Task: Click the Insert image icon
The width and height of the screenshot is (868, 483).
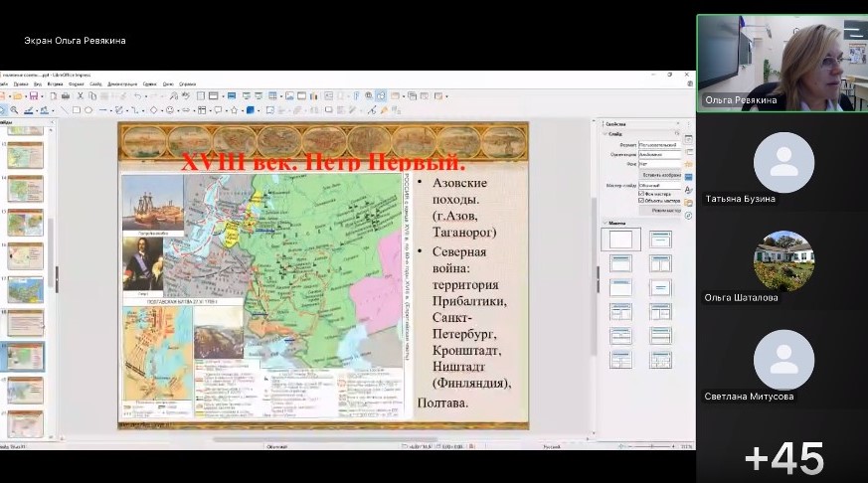Action: [x=289, y=95]
